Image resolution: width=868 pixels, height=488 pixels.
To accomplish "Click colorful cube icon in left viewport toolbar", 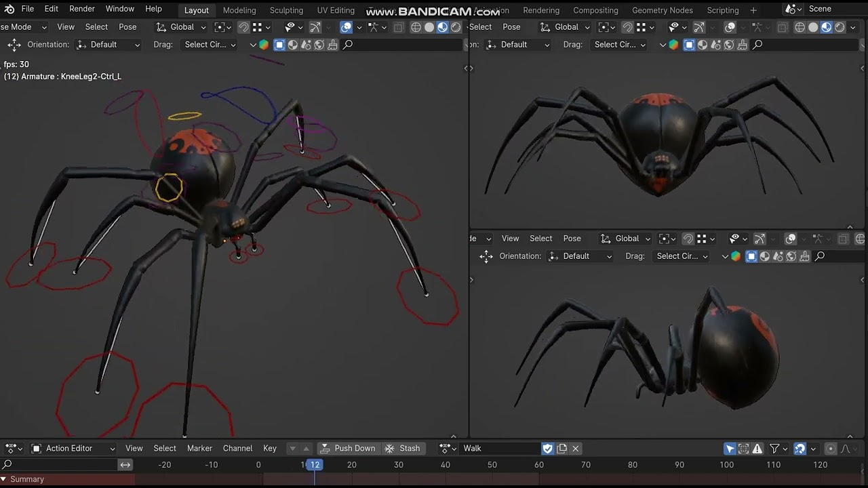I will click(264, 45).
